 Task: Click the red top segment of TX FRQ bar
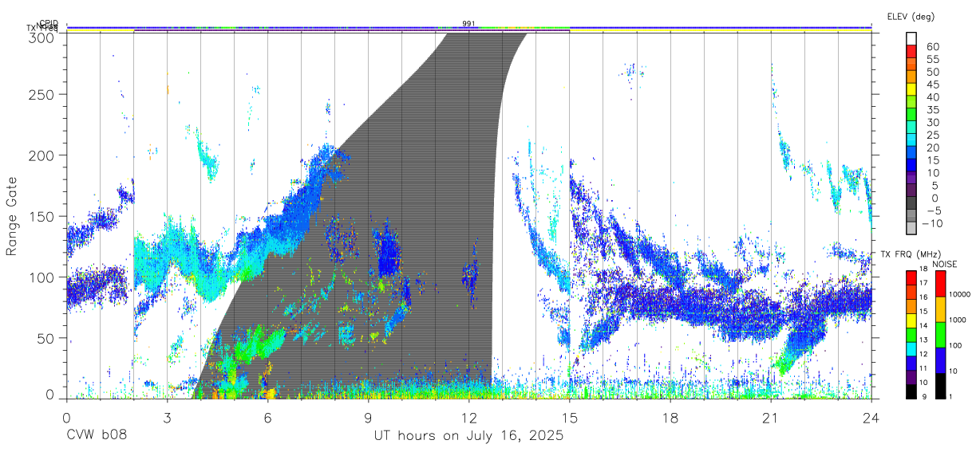pyautogui.click(x=911, y=278)
